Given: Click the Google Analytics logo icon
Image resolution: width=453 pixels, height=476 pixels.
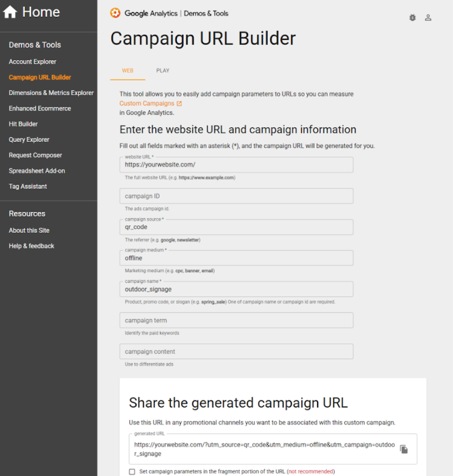Looking at the screenshot, I should pos(115,13).
